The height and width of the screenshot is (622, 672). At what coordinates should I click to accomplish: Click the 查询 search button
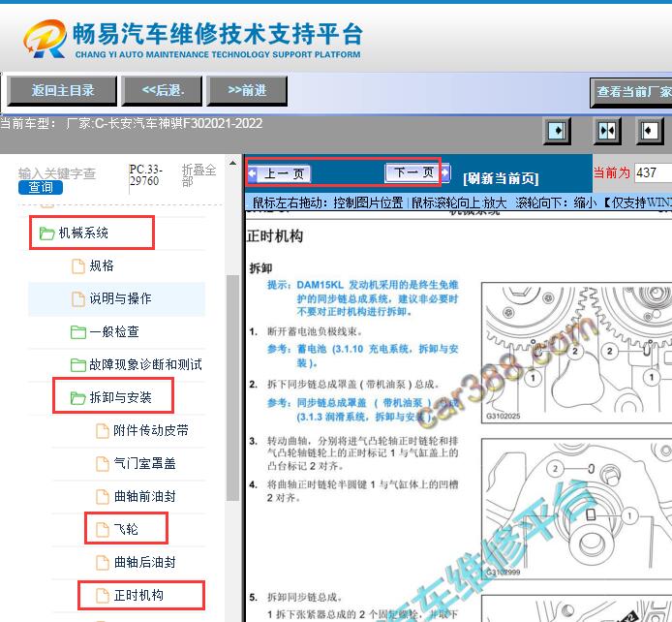[41, 187]
